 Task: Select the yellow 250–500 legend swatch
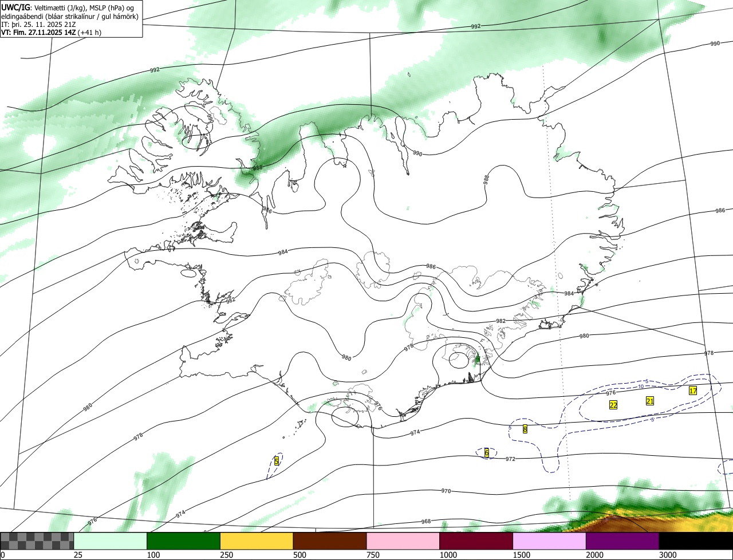click(x=257, y=541)
